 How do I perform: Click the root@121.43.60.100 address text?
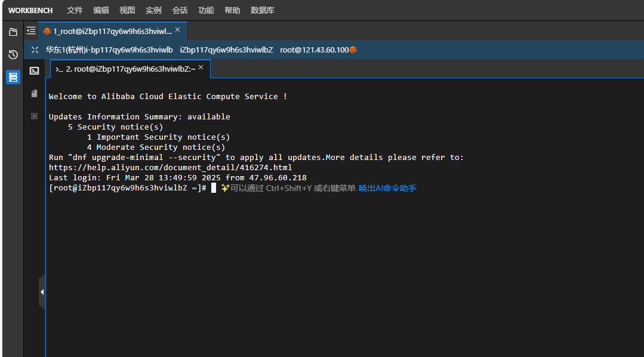(314, 50)
